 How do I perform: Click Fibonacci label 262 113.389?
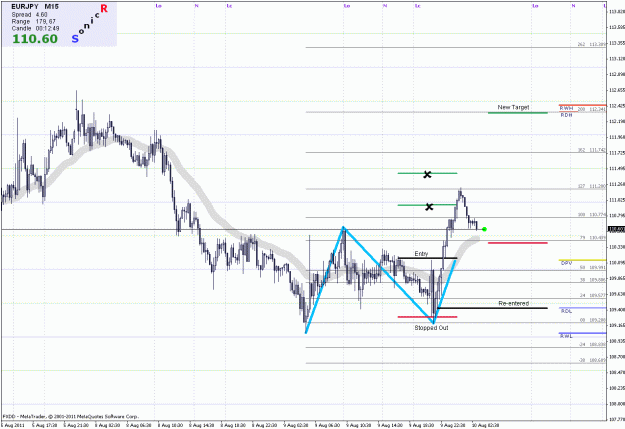tap(592, 44)
